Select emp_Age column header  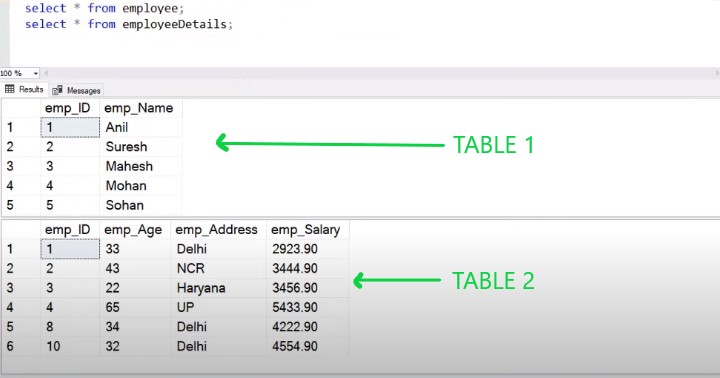[x=135, y=230]
